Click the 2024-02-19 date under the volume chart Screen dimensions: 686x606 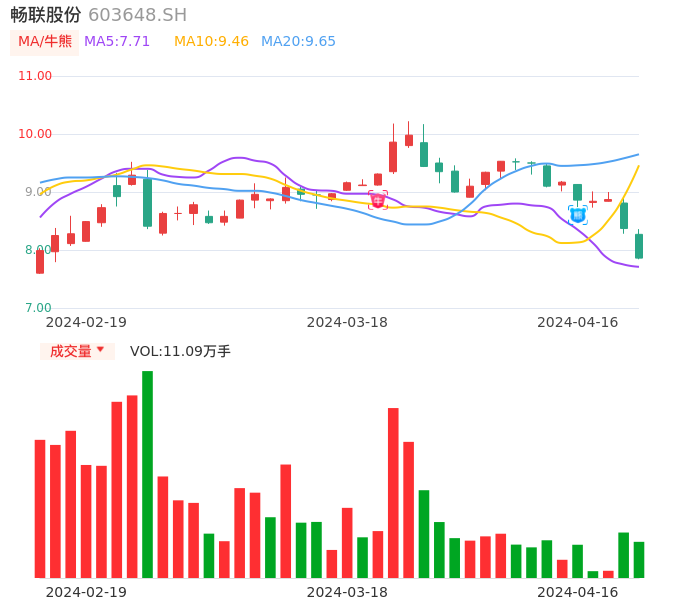tap(86, 592)
